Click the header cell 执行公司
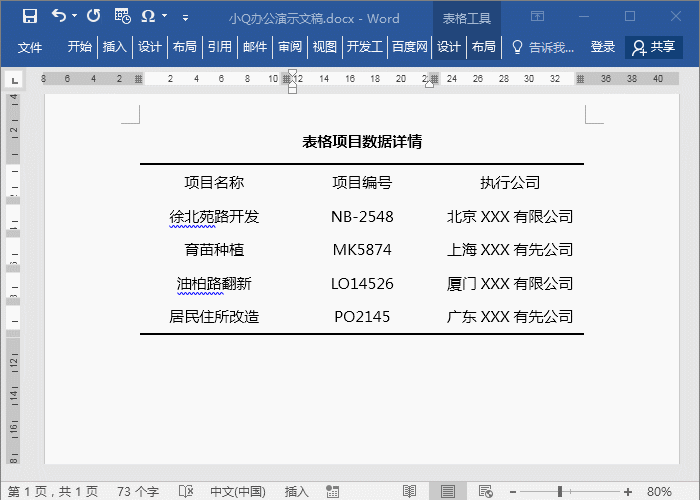This screenshot has width=700, height=500. point(510,183)
